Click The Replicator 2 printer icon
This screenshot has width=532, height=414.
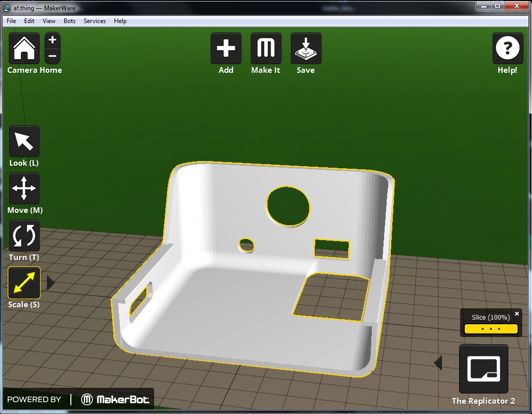pos(484,368)
